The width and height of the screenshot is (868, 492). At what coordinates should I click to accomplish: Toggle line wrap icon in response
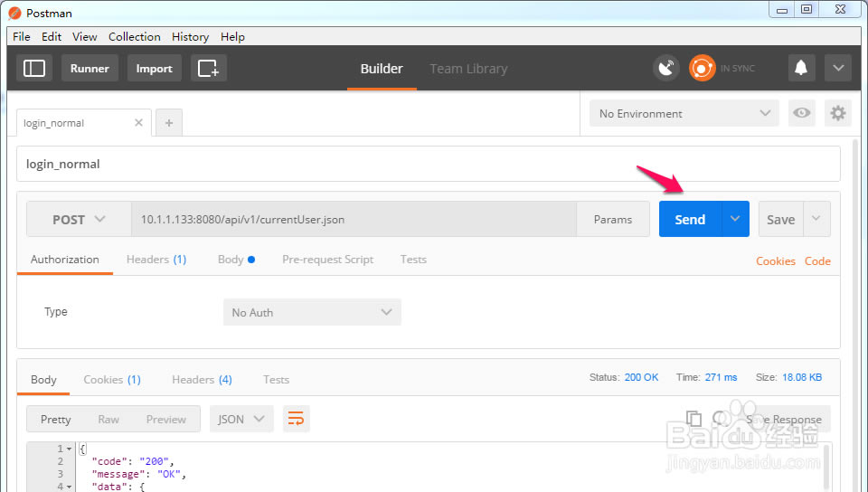click(296, 419)
